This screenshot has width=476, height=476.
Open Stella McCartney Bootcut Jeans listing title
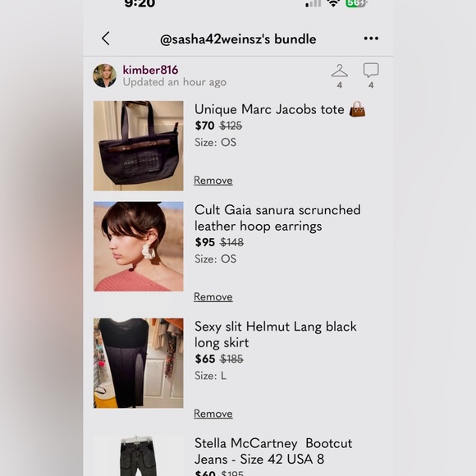pos(273,451)
